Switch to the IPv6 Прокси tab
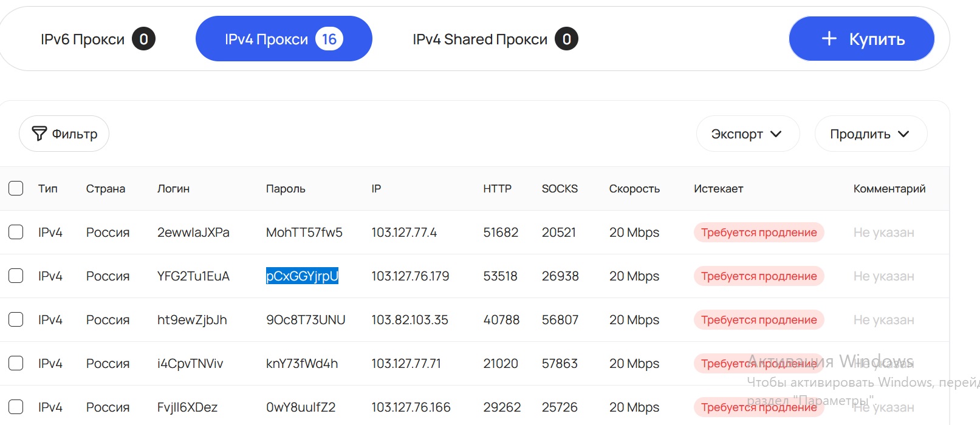 (x=97, y=39)
